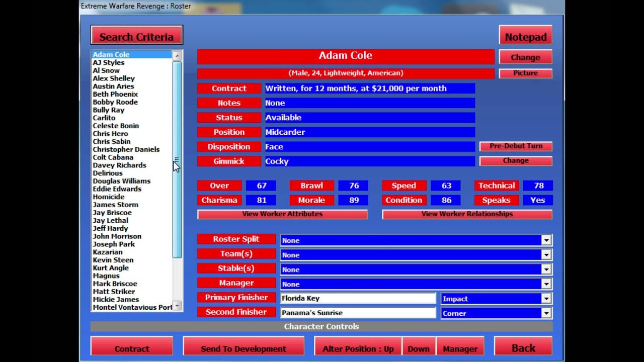Select Mark Briscoe in the roster list
The height and width of the screenshot is (362, 644).
tap(115, 284)
